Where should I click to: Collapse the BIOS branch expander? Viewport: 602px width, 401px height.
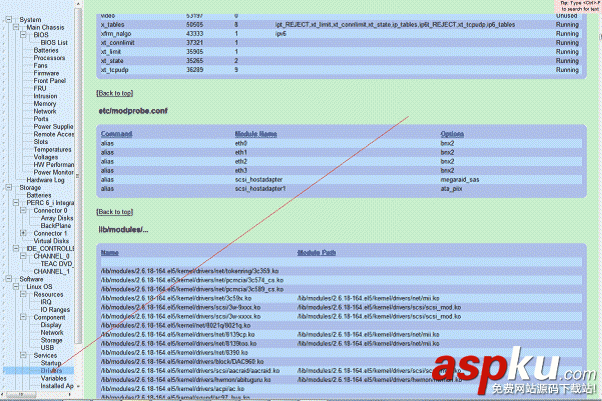(x=23, y=35)
